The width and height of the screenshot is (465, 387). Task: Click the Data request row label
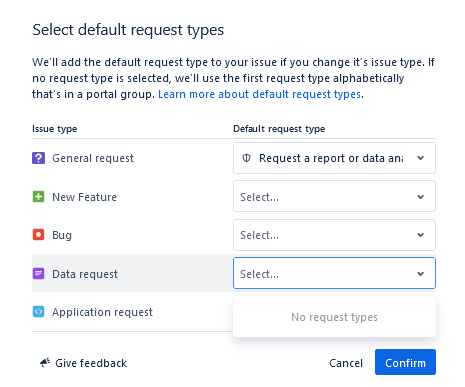85,274
